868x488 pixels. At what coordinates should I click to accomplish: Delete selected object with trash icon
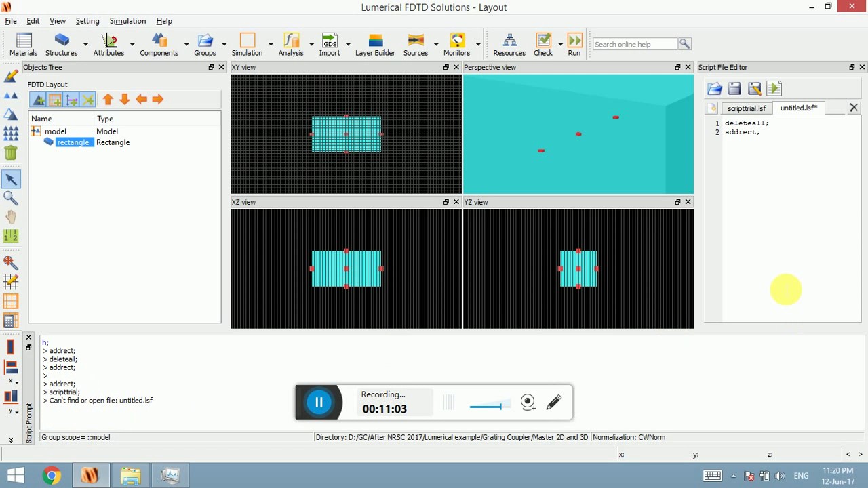[x=11, y=152]
